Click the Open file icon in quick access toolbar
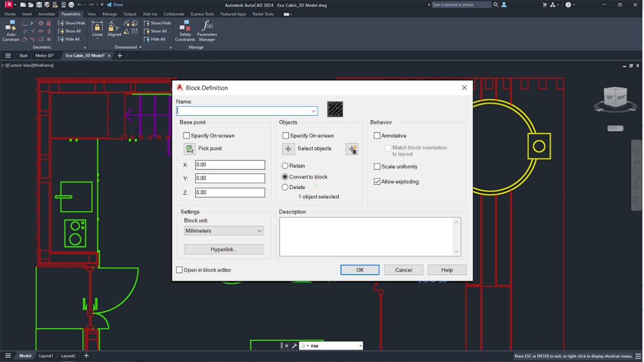Screen dimensions: 644x362 point(31,5)
